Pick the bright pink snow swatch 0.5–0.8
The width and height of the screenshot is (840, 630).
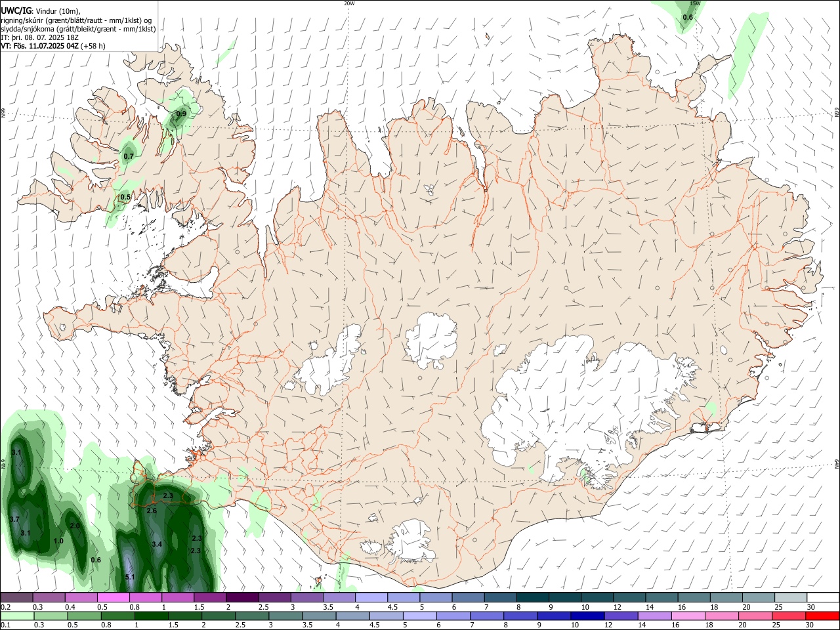(x=113, y=598)
